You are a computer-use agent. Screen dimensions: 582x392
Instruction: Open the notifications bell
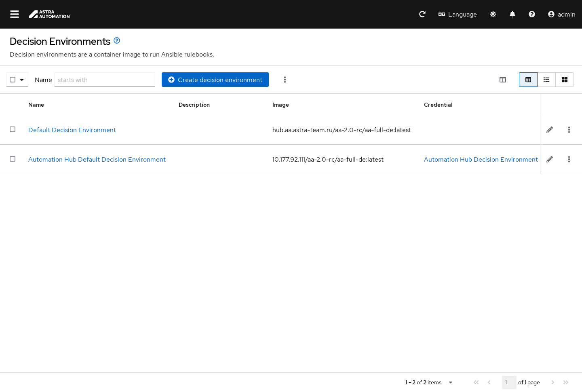click(x=512, y=14)
